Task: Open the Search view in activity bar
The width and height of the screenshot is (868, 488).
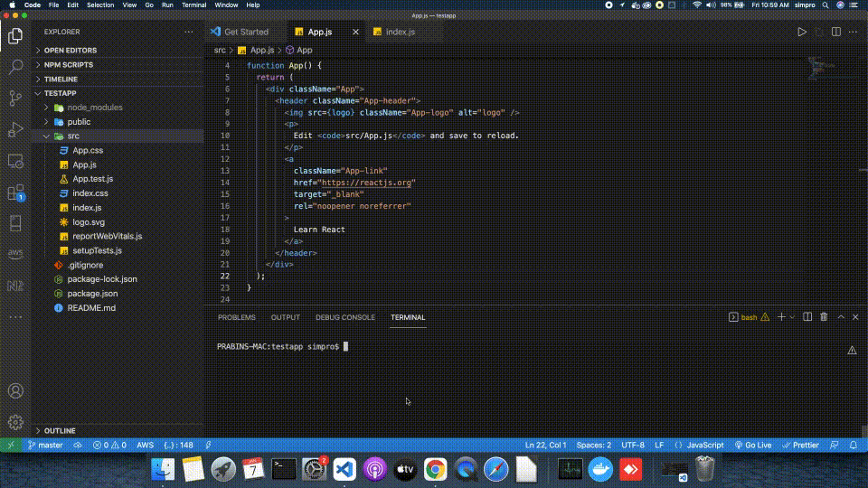Action: 15,67
